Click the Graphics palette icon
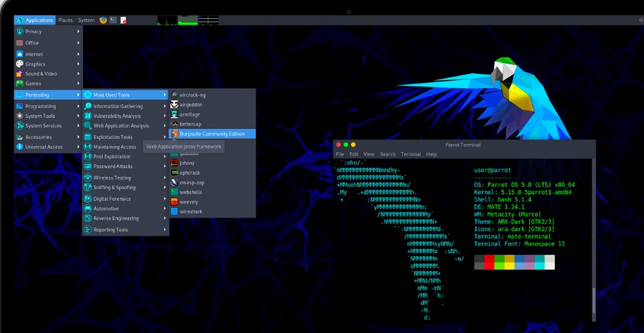Image resolution: width=644 pixels, height=333 pixels. click(x=20, y=64)
